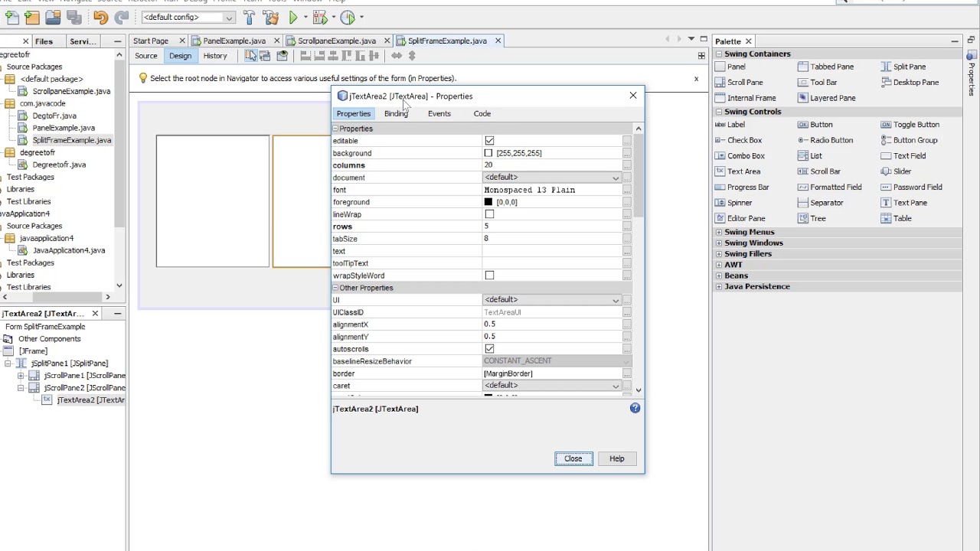Run the project with green play icon
Image resolution: width=980 pixels, height=551 pixels.
(293, 17)
